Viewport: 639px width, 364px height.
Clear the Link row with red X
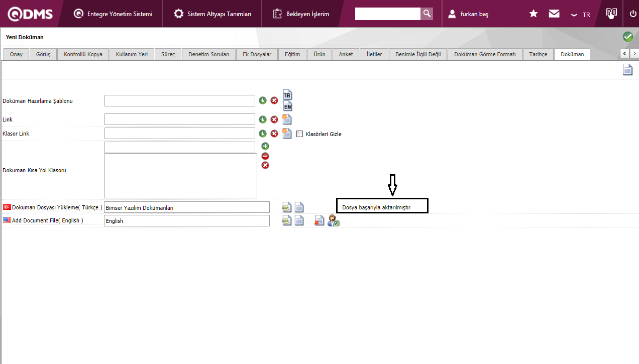click(x=274, y=119)
